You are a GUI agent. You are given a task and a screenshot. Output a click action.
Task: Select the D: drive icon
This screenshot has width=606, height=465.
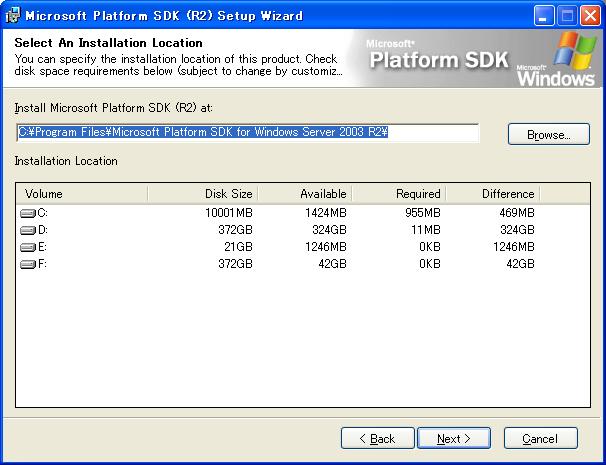coord(28,230)
